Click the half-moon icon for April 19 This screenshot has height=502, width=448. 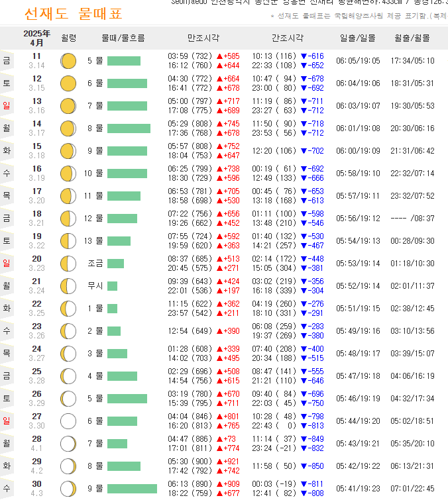[x=68, y=241]
